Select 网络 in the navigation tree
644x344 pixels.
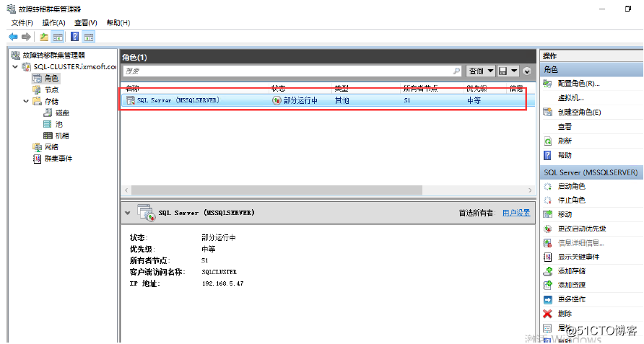click(51, 147)
